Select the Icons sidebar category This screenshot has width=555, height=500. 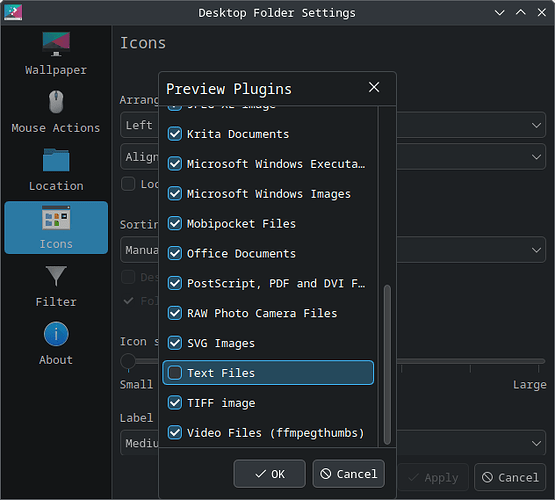pyautogui.click(x=56, y=228)
